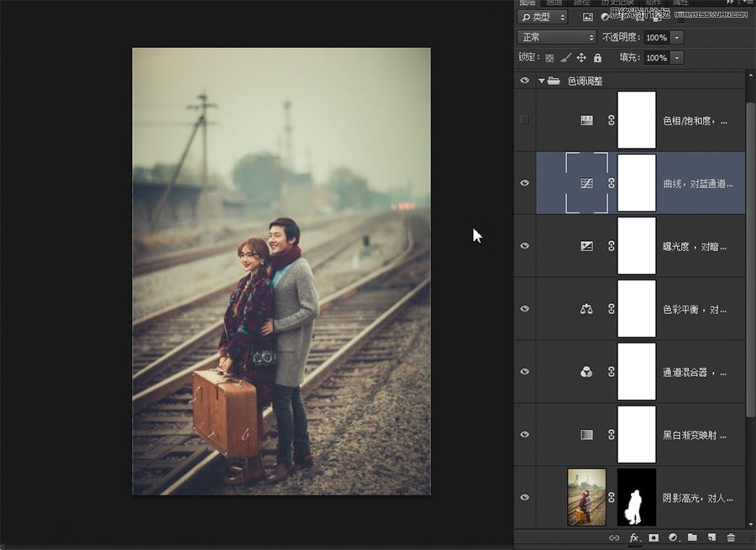Click the couple photo on the canvas
756x550 pixels.
click(x=281, y=271)
